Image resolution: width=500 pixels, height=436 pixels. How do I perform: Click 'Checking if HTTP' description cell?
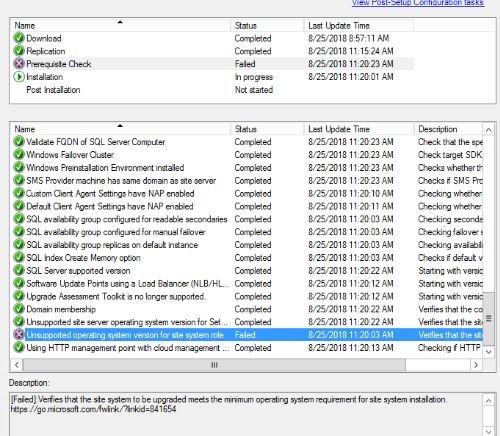450,348
